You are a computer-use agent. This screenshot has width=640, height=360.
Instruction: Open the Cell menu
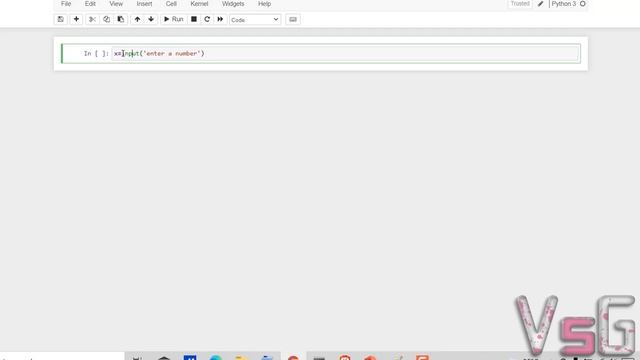[x=171, y=4]
